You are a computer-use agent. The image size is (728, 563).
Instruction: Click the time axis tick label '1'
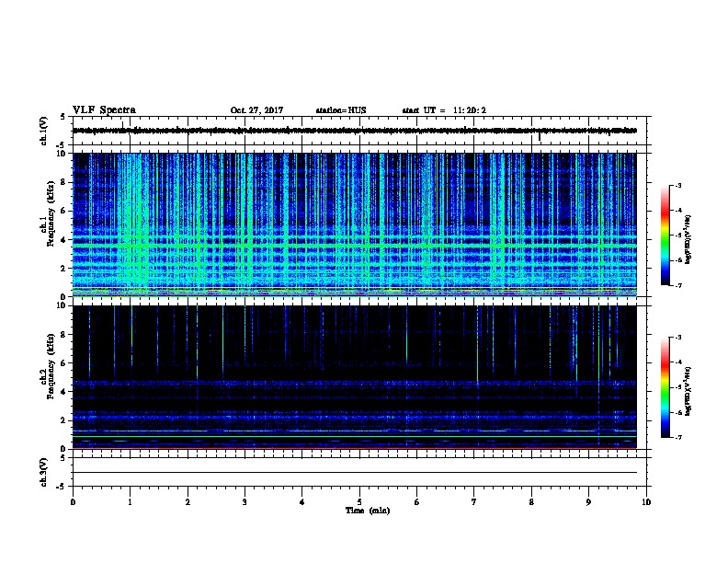pyautogui.click(x=130, y=502)
